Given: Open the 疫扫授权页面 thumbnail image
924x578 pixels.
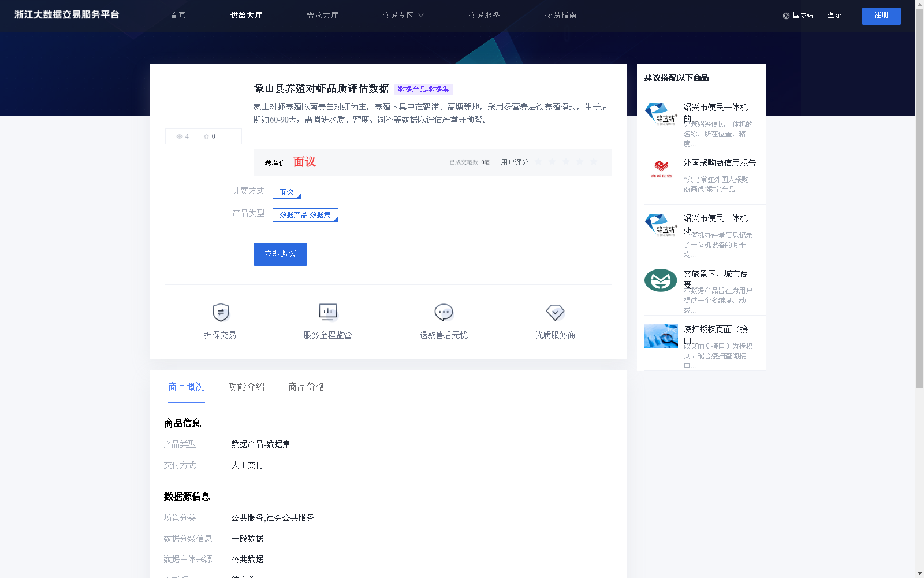Looking at the screenshot, I should 661,336.
